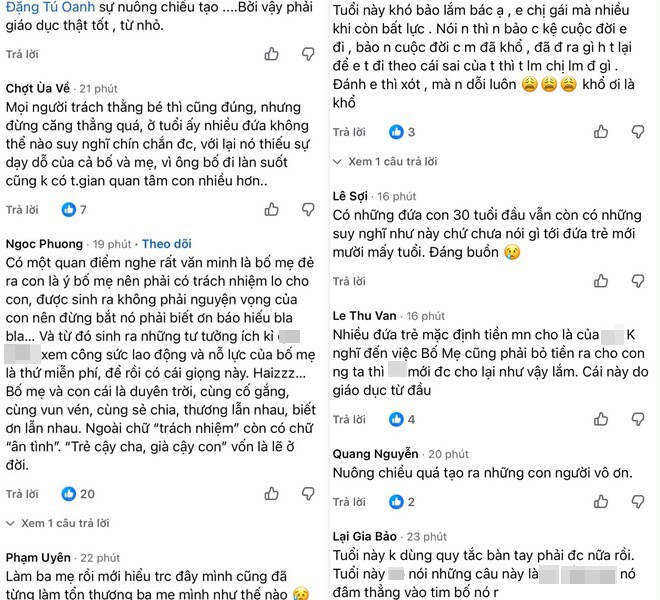Expand 1 reply above Lê Sợi's comment
The height and width of the screenshot is (600, 660).
pos(385,161)
